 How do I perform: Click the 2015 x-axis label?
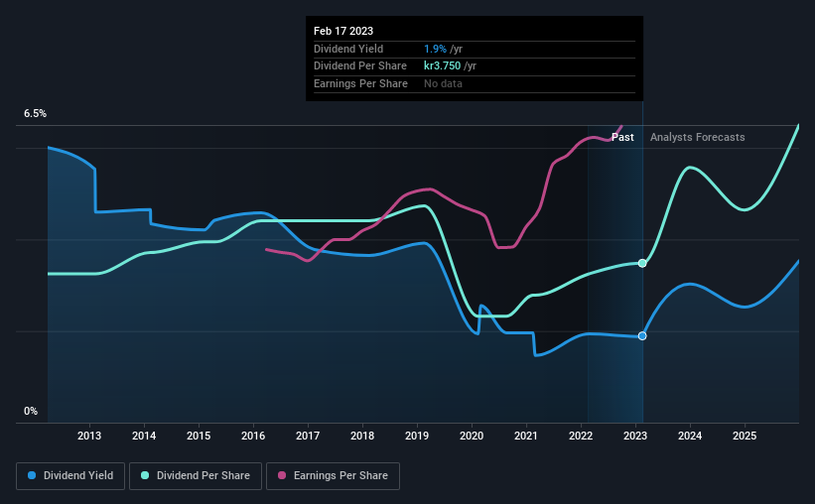point(199,436)
